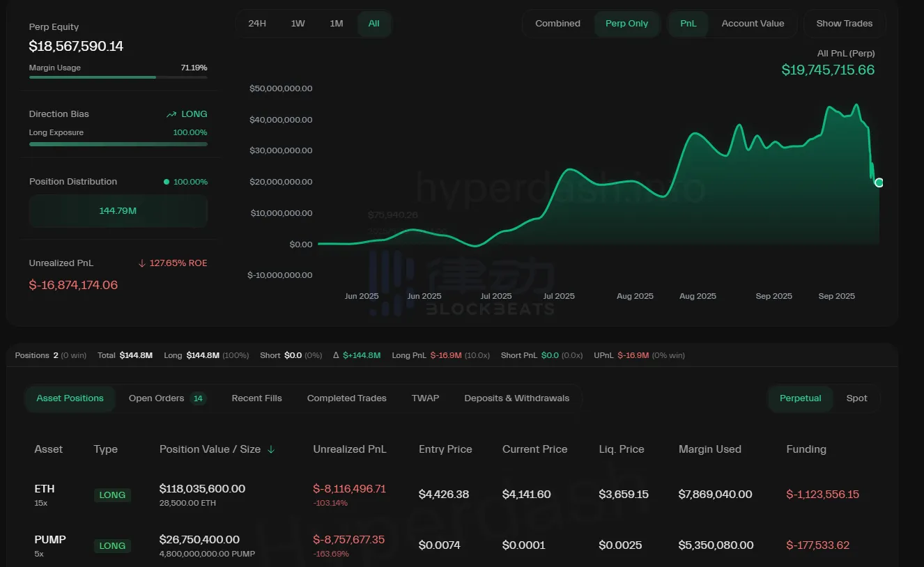Click the LONG badge in PUMP row
Image resolution: width=924 pixels, height=567 pixels.
tap(112, 546)
